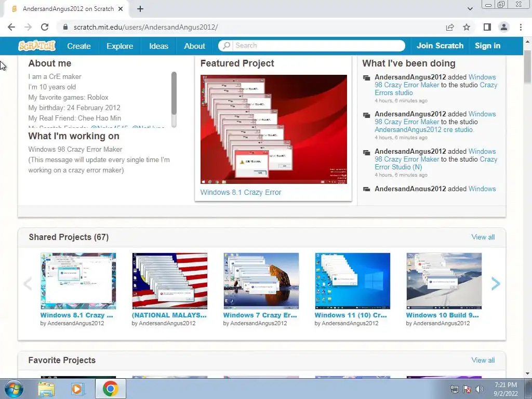The width and height of the screenshot is (532, 399).
Task: Show next shared projects with right arrow
Action: click(x=495, y=284)
